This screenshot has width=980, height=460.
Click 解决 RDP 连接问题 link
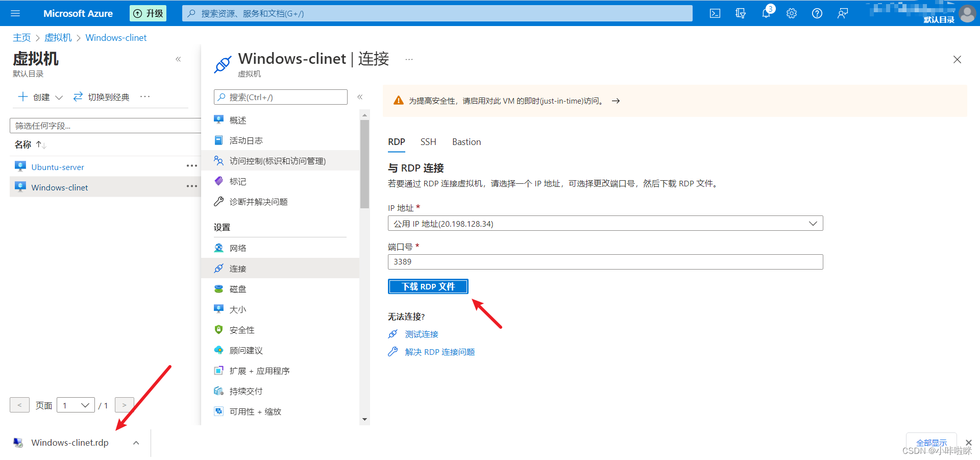pyautogui.click(x=440, y=352)
